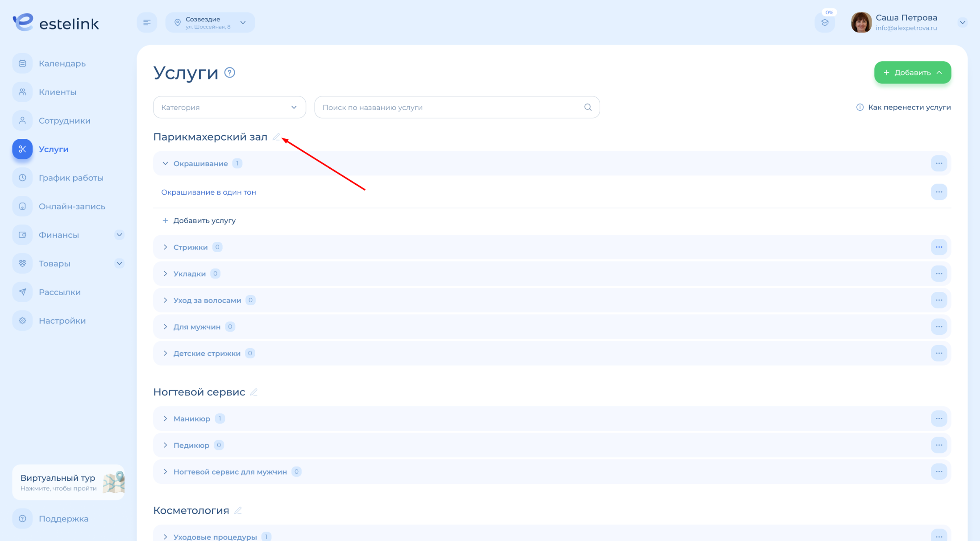Screen dimensions: 980x541
Task: Go to Клиенты menu item
Action: (x=58, y=92)
